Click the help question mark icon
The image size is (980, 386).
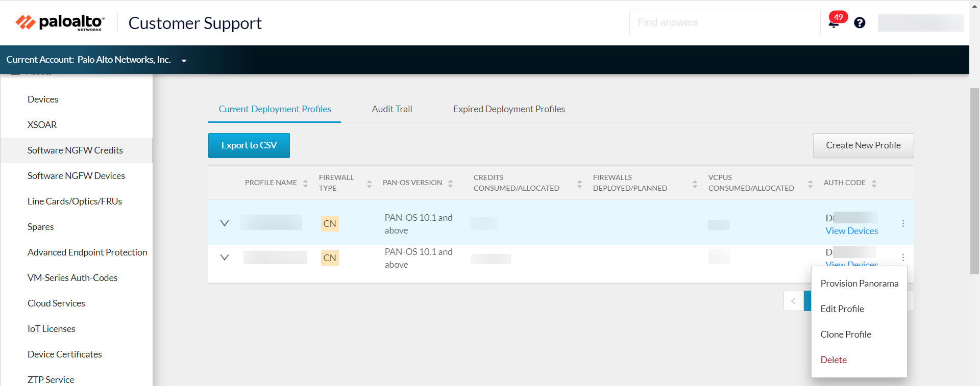860,23
